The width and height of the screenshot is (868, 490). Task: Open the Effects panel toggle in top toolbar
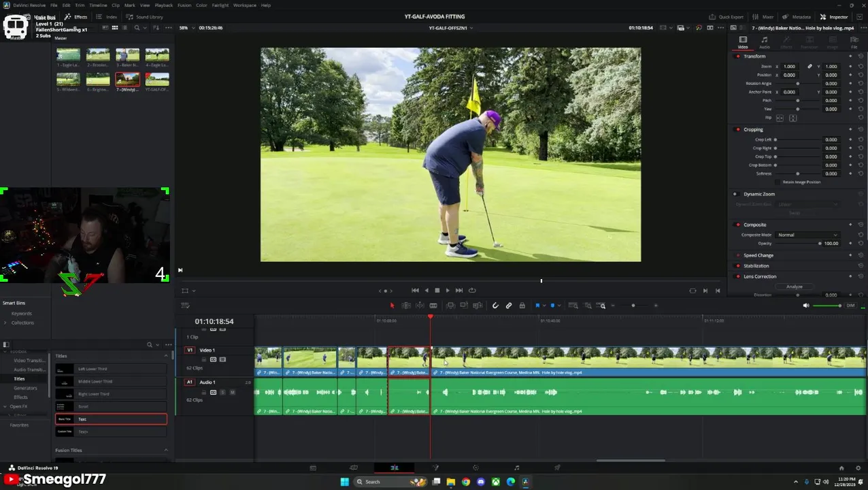coord(76,17)
